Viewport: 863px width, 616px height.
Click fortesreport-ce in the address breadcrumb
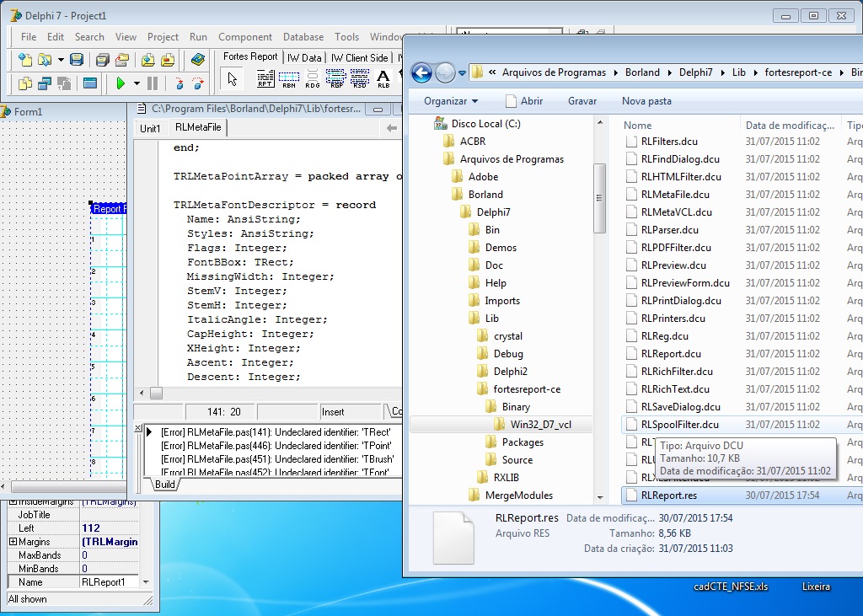click(x=798, y=72)
